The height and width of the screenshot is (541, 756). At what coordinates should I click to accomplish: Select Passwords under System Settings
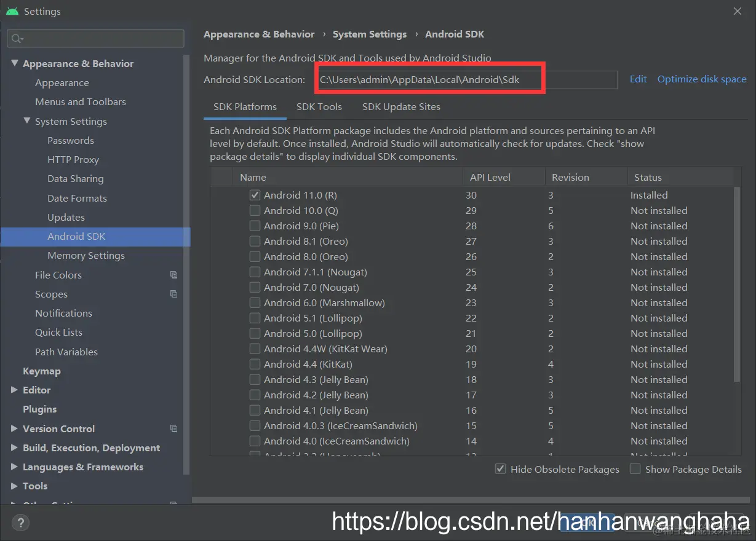pyautogui.click(x=71, y=140)
